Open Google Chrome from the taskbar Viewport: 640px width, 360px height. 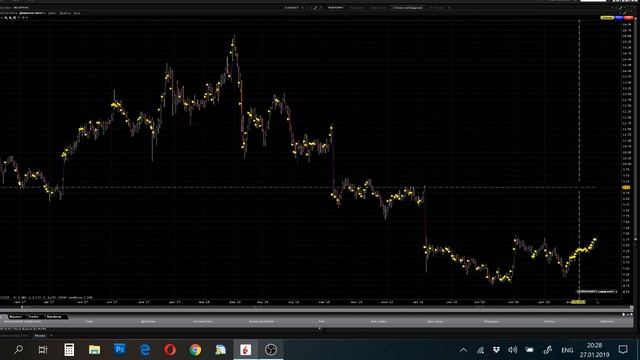(x=196, y=349)
